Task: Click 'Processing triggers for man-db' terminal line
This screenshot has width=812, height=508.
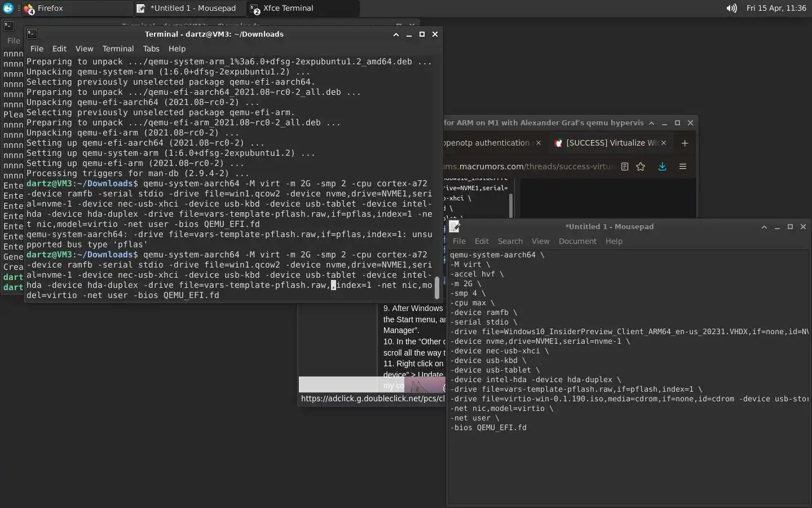Action: pyautogui.click(x=137, y=173)
